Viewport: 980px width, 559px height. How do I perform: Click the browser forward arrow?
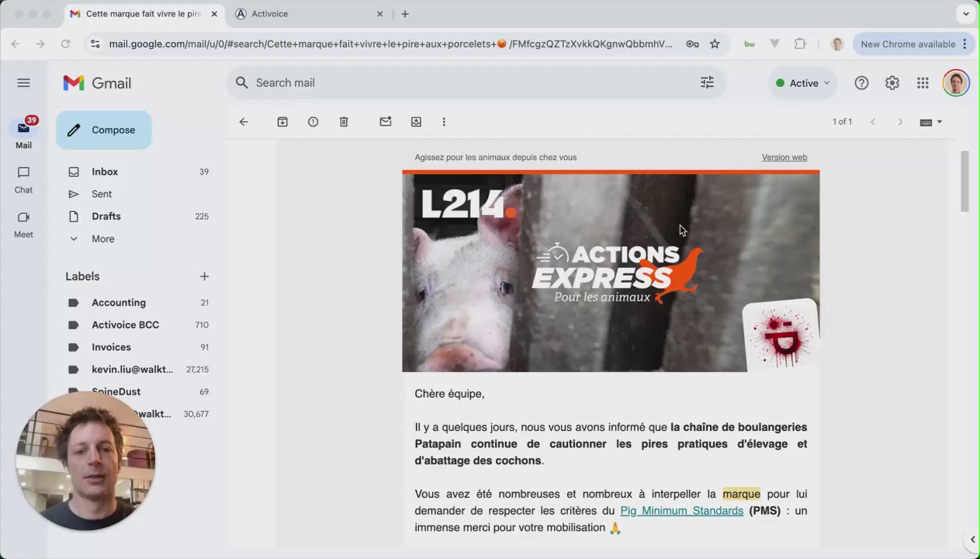[40, 44]
